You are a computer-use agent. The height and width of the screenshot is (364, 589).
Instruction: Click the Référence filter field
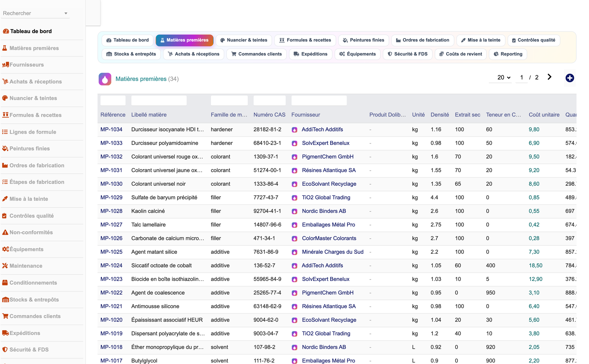coord(113,100)
